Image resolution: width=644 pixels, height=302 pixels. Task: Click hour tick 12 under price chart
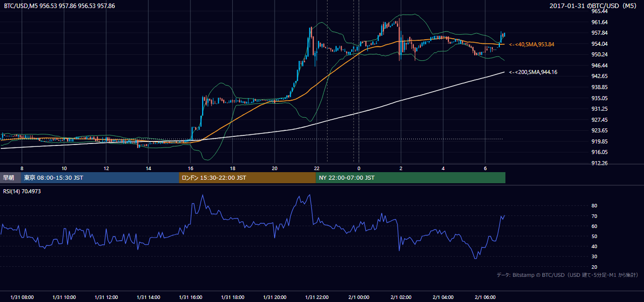tap(106, 168)
